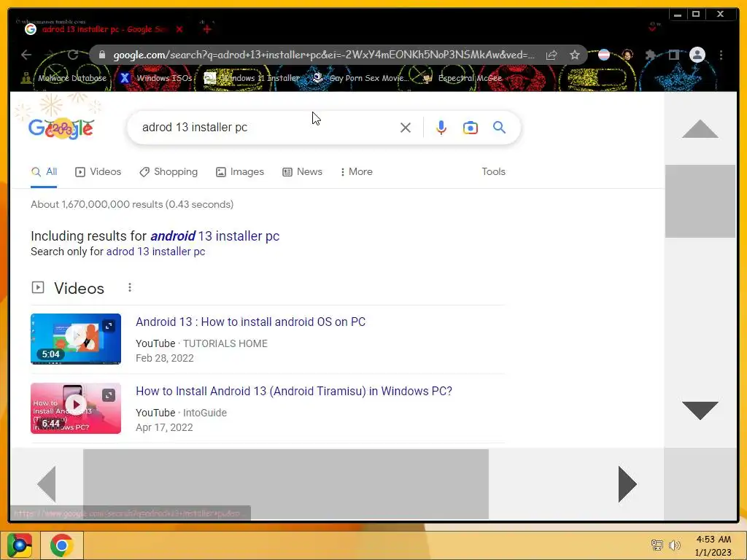This screenshot has height=560, width=747.
Task: Click the address bar URL
Action: [x=323, y=55]
